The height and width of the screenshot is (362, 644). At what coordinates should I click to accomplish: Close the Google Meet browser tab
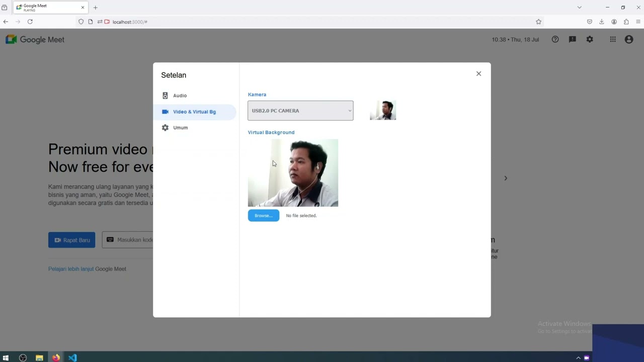[x=83, y=8]
